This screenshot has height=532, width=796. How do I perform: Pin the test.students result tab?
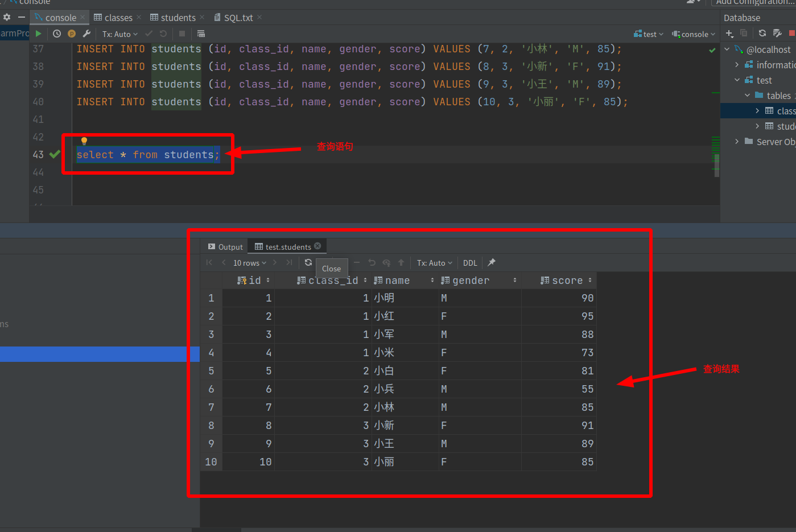pyautogui.click(x=492, y=262)
